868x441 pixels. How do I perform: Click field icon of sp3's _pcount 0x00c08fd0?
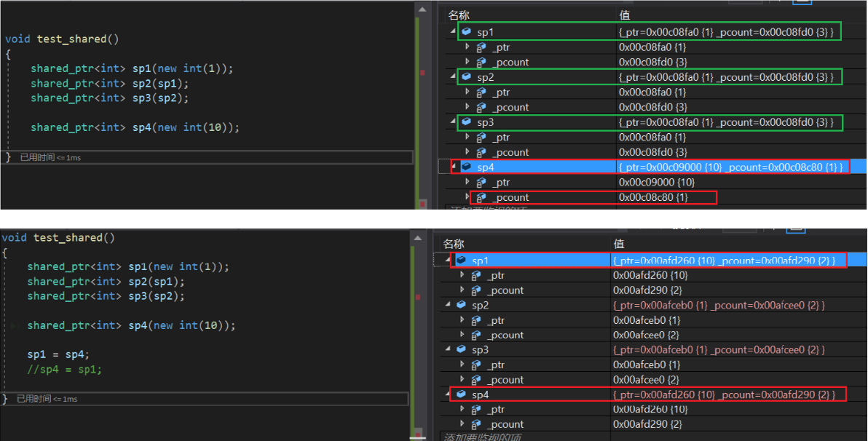(481, 152)
